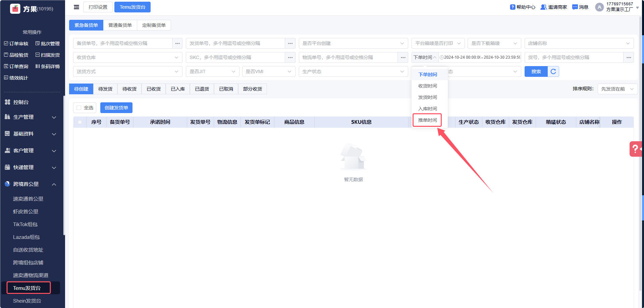Expand the 客户管理 sidebar menu

point(32,151)
